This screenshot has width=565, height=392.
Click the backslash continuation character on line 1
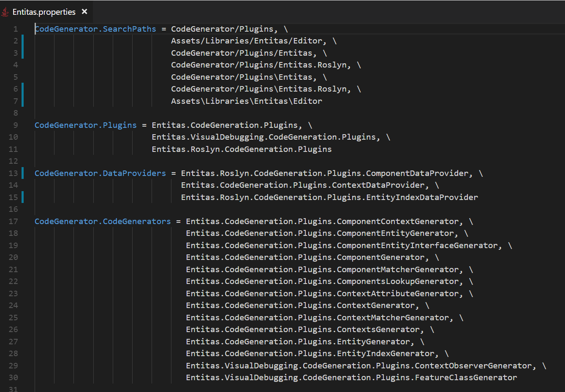(286, 29)
